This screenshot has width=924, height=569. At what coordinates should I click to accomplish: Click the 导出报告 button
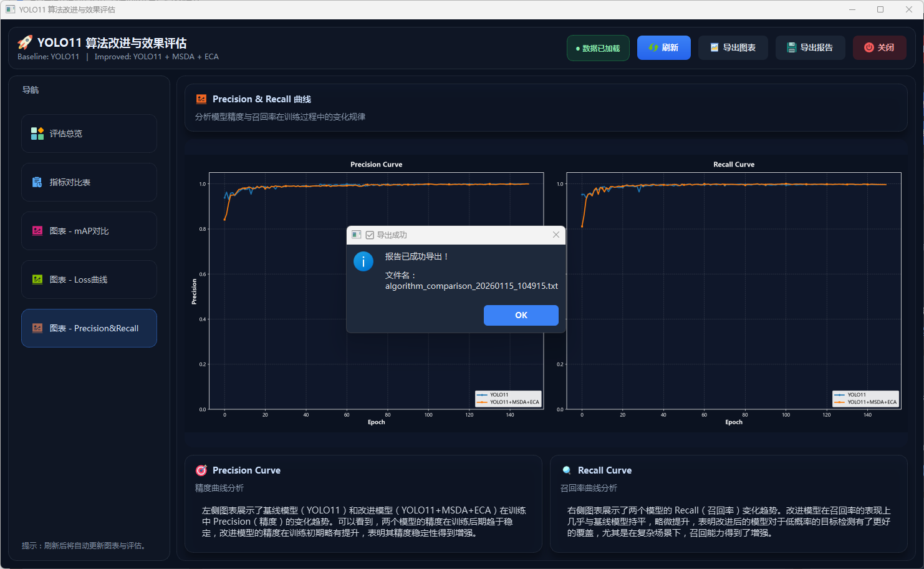coord(810,48)
